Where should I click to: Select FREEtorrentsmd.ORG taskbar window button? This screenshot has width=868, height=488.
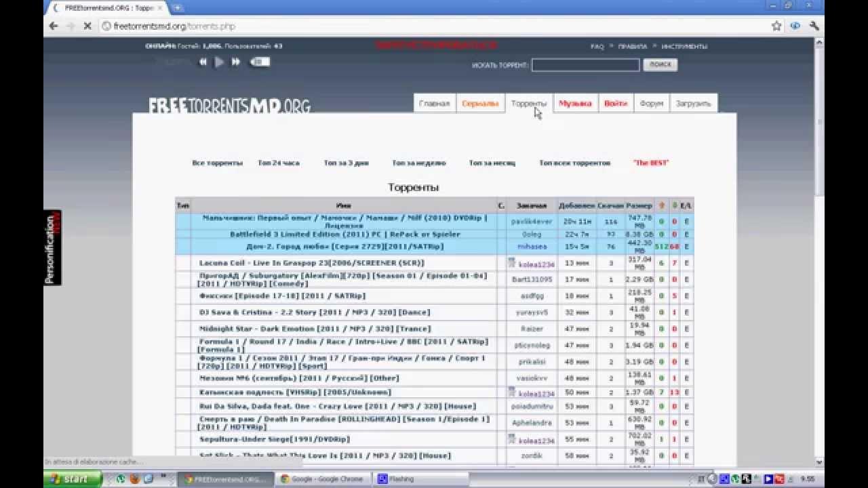click(x=227, y=479)
